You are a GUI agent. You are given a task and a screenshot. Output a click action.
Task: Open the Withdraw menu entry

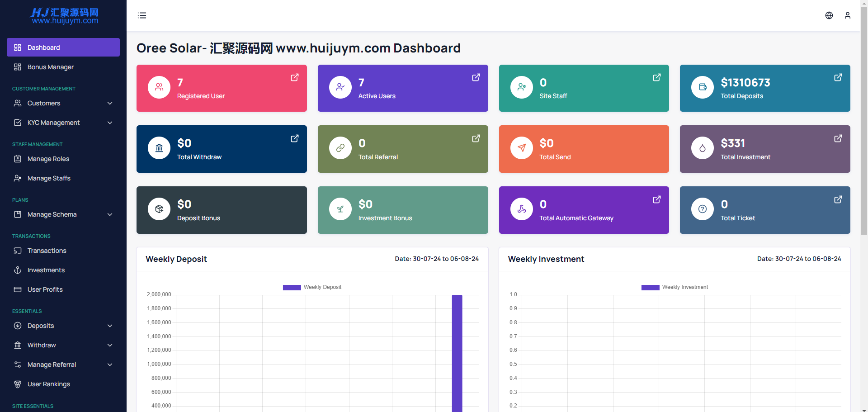[x=63, y=345]
